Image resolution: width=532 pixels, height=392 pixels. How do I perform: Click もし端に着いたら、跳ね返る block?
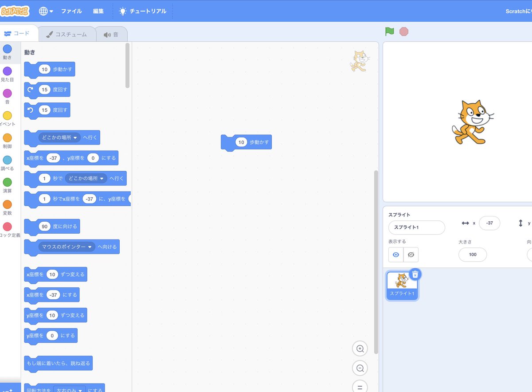click(58, 364)
